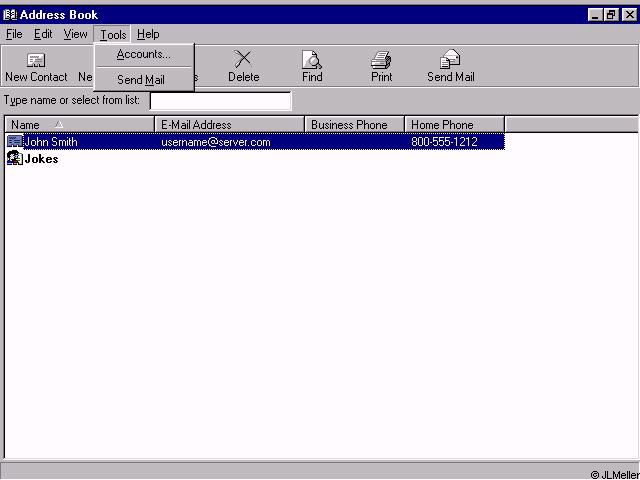Sort by E-Mail Address column header
This screenshot has width=640, height=480.
(x=229, y=125)
